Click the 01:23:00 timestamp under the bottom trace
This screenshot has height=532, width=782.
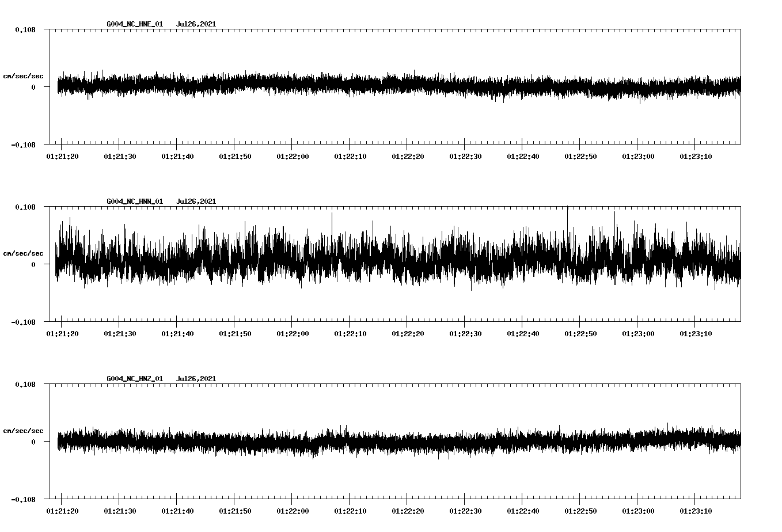click(639, 510)
